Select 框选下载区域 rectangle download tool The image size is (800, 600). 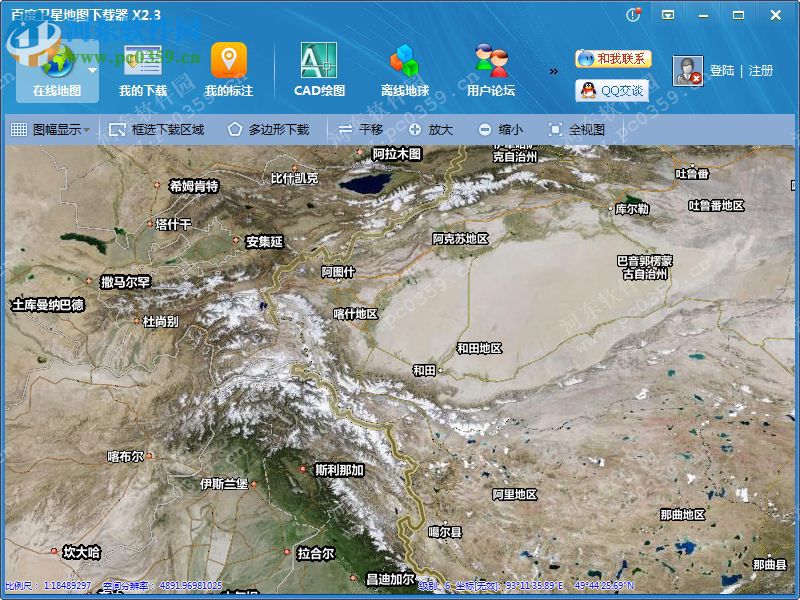point(157,130)
